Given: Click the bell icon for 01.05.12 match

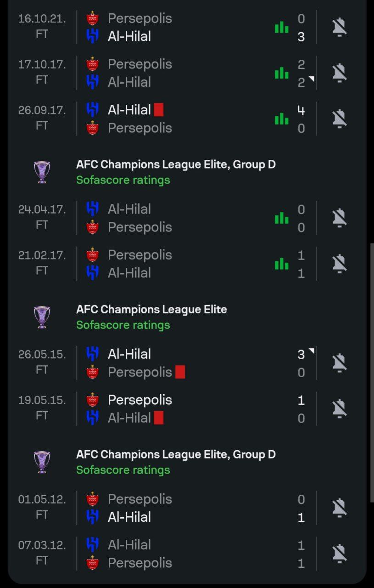Looking at the screenshot, I should pos(339,508).
